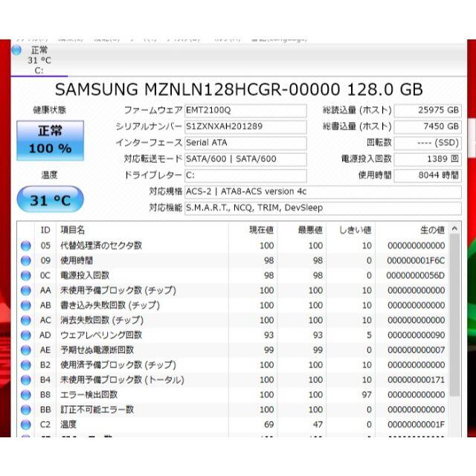476x476 pixels.
Task: Click the transfer mode field SATA/600 | SATA/600
Action: point(245,159)
